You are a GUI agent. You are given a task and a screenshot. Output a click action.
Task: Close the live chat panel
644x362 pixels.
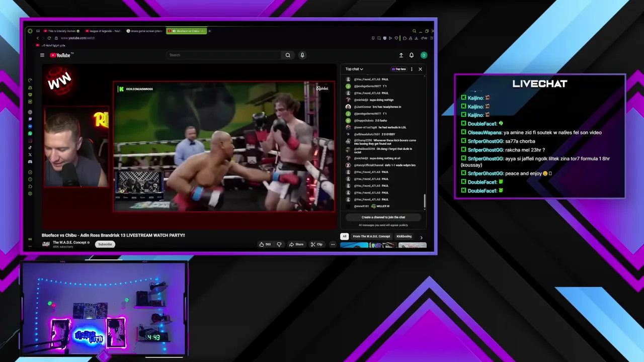(x=421, y=69)
